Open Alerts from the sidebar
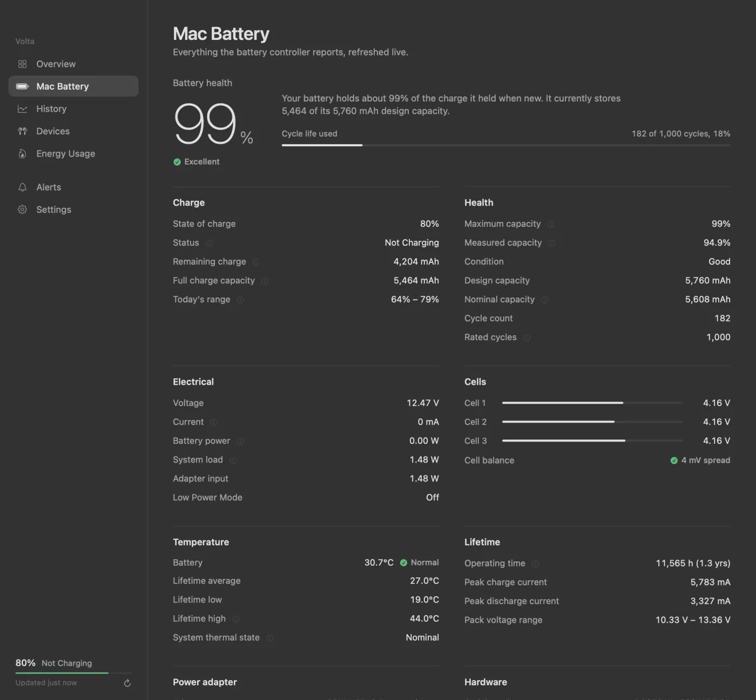 coord(73,187)
